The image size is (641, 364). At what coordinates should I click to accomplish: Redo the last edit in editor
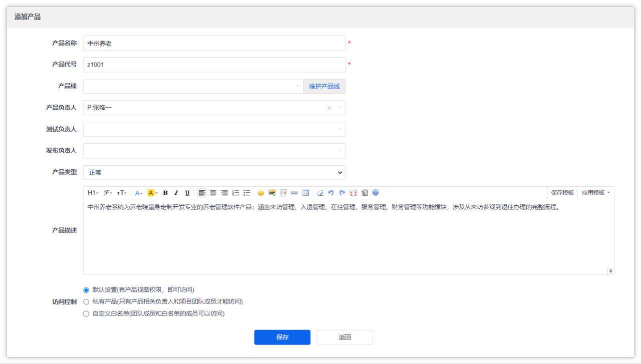(342, 193)
